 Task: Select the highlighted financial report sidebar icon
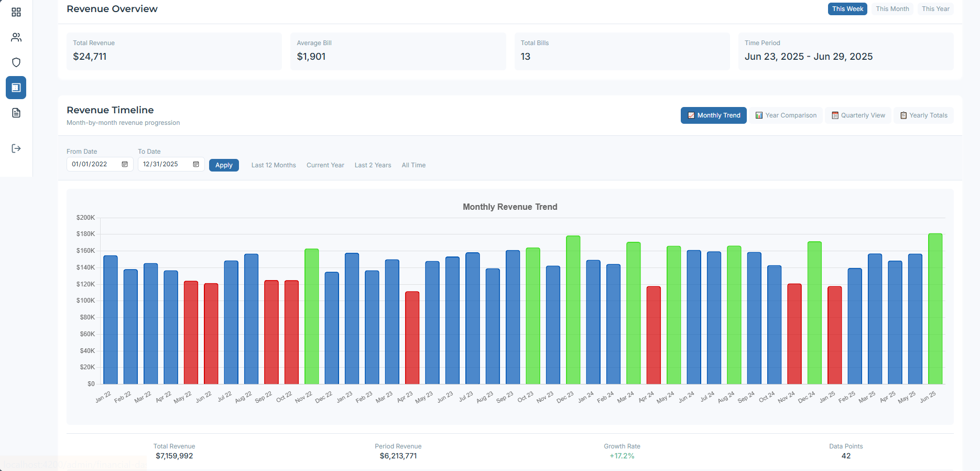click(16, 88)
